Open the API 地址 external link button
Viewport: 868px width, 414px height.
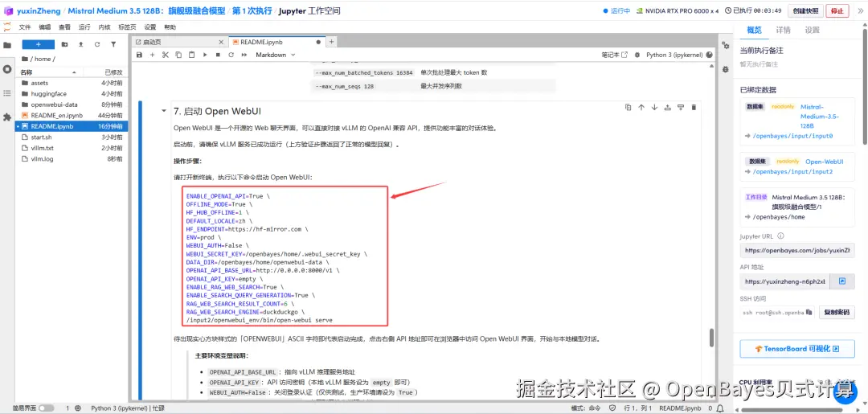pyautogui.click(x=842, y=281)
